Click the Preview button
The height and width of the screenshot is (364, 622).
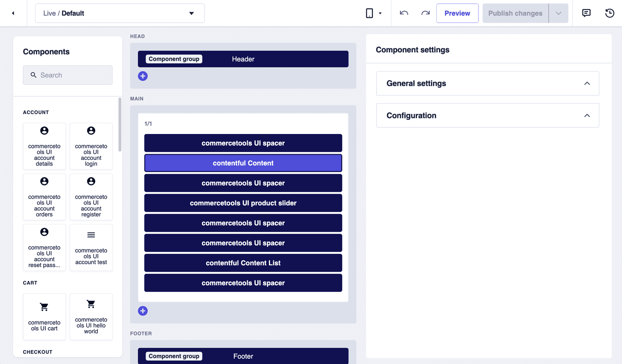click(457, 13)
